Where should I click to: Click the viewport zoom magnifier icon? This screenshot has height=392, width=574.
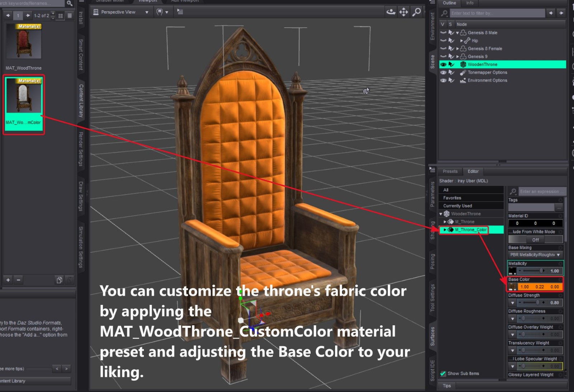pos(417,12)
